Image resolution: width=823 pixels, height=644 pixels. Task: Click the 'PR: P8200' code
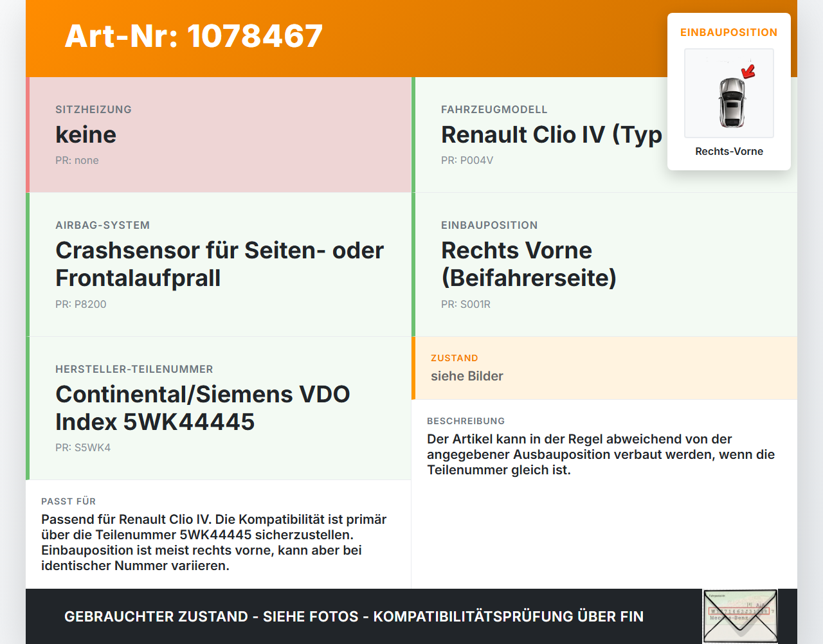click(81, 304)
